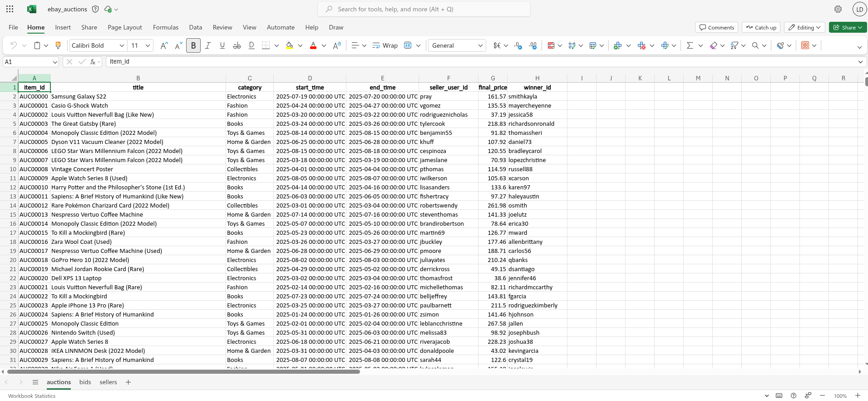Viewport: 868px width, 401px height.
Task: Open settings gear icon
Action: (838, 9)
